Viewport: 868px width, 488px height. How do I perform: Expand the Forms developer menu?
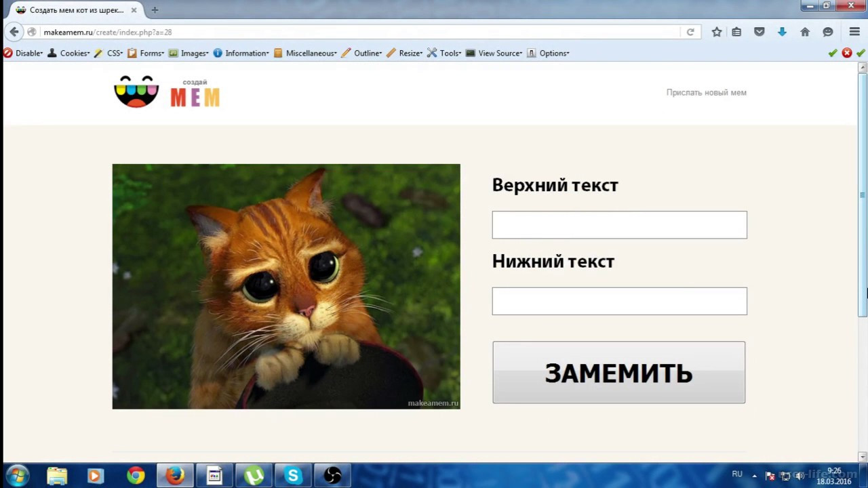coord(146,53)
